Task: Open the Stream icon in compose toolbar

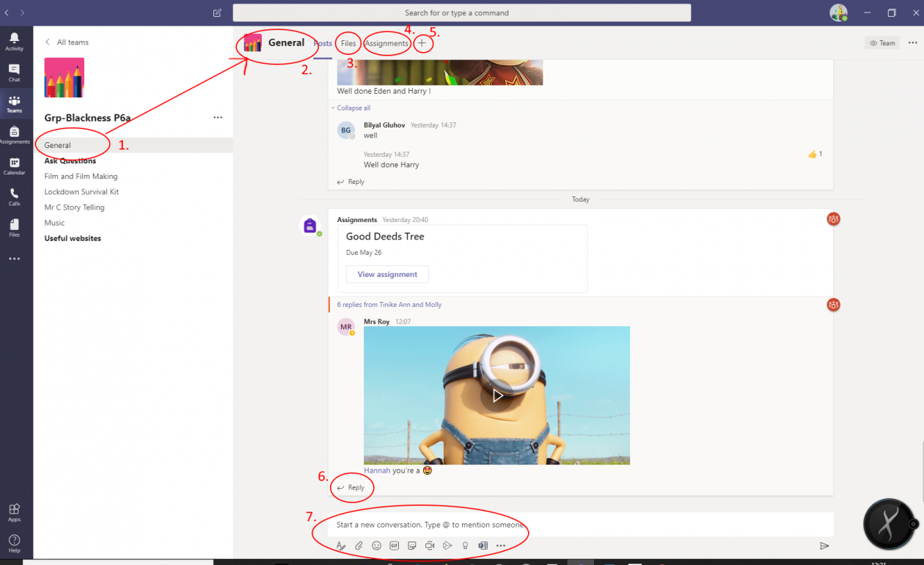Action: point(447,545)
